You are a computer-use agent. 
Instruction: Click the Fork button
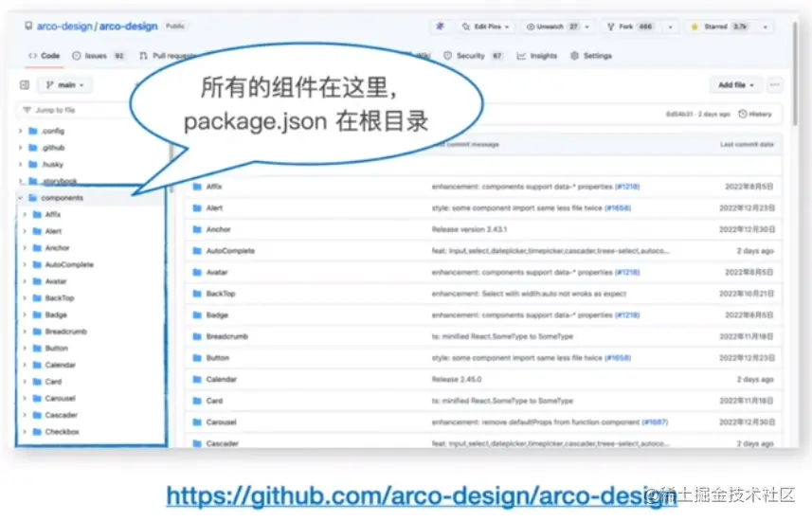point(630,27)
